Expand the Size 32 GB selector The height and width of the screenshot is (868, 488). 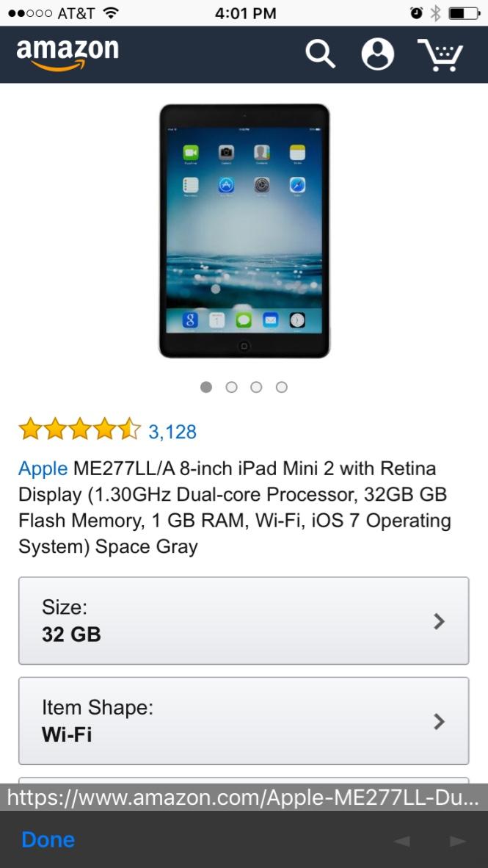tap(244, 621)
